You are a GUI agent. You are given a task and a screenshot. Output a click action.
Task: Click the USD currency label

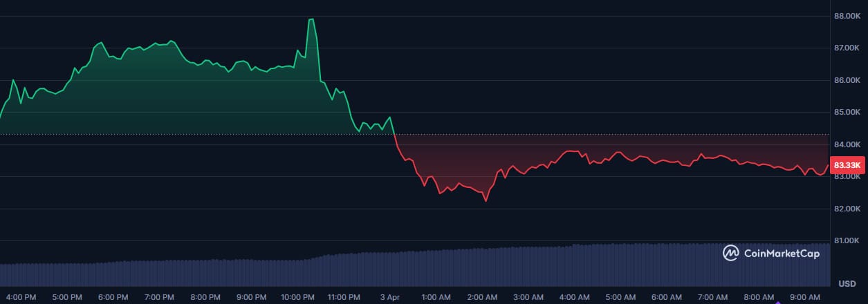coord(847,284)
